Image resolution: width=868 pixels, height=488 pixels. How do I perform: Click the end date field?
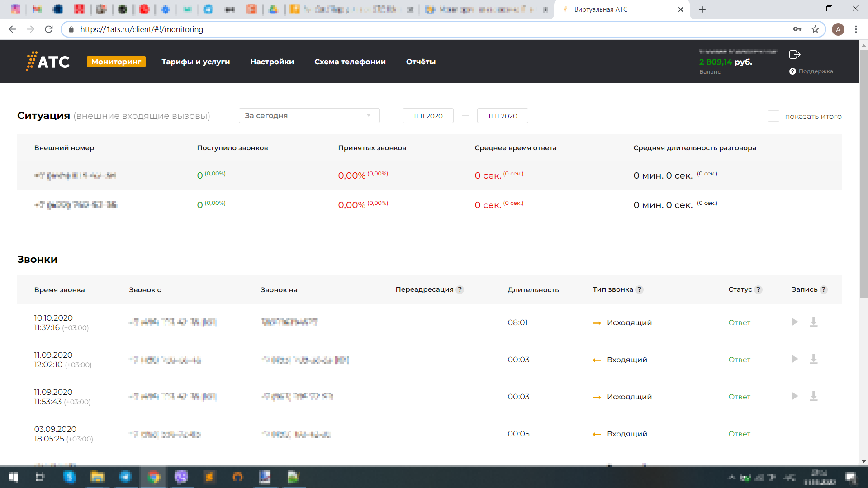(503, 116)
